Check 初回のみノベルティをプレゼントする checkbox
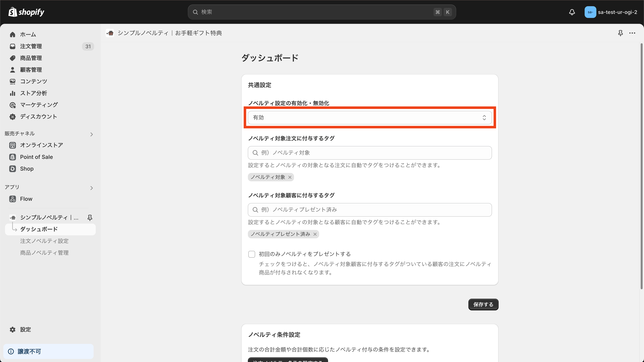 click(252, 254)
